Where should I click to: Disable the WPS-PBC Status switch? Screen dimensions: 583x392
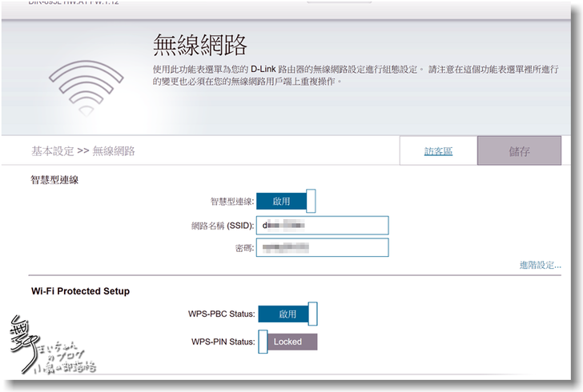click(x=287, y=314)
